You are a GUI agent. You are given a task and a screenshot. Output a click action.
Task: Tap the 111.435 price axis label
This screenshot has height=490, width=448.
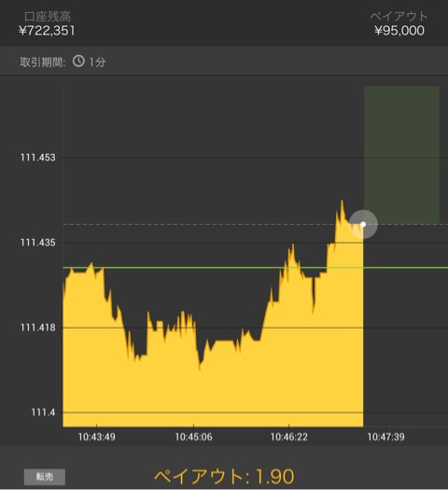click(x=38, y=243)
